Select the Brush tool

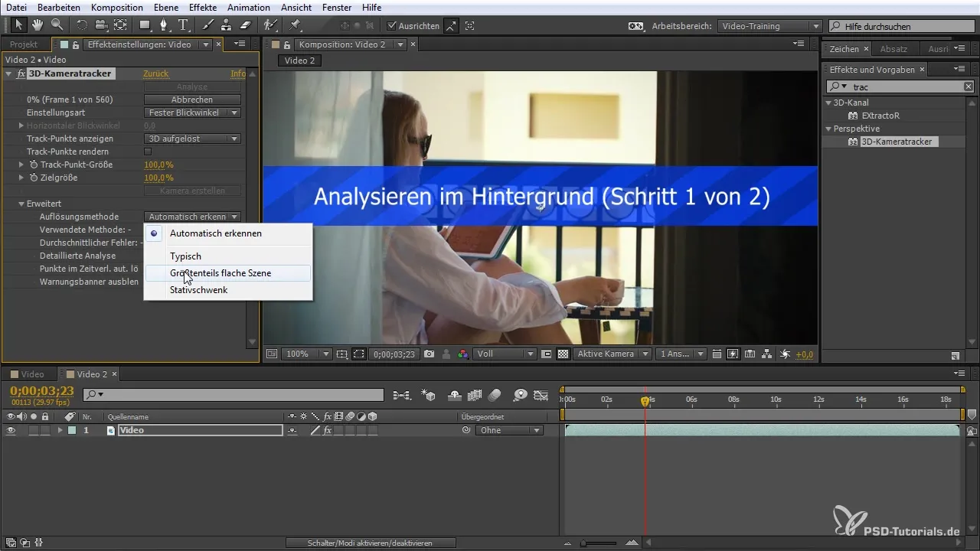[208, 25]
